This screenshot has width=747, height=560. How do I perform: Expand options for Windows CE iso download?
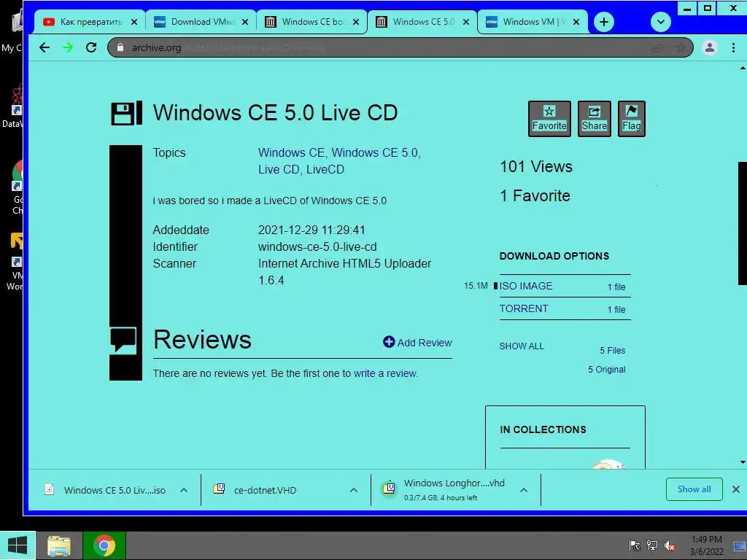[184, 490]
